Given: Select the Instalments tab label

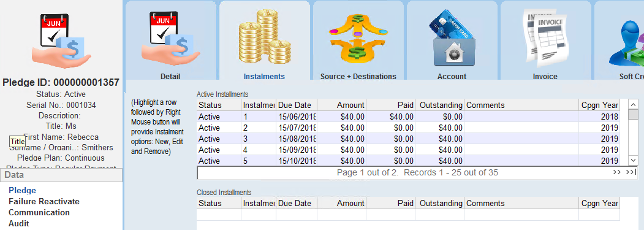Looking at the screenshot, I should click(264, 77).
